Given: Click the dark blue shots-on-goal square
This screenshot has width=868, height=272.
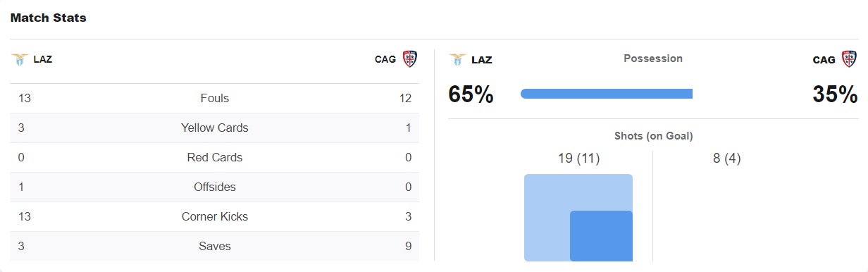Looking at the screenshot, I should pyautogui.click(x=601, y=236).
